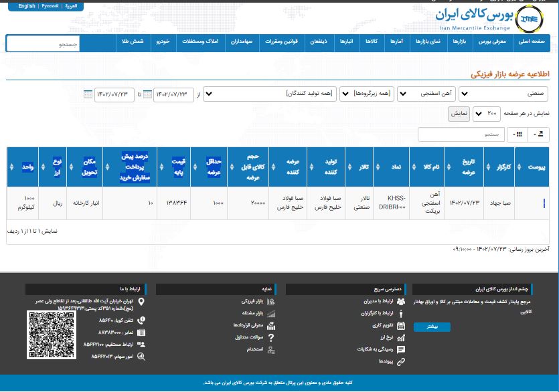Image resolution: width=559 pixels, height=392 pixels.
Task: Open the آمارها menu
Action: pos(397,41)
